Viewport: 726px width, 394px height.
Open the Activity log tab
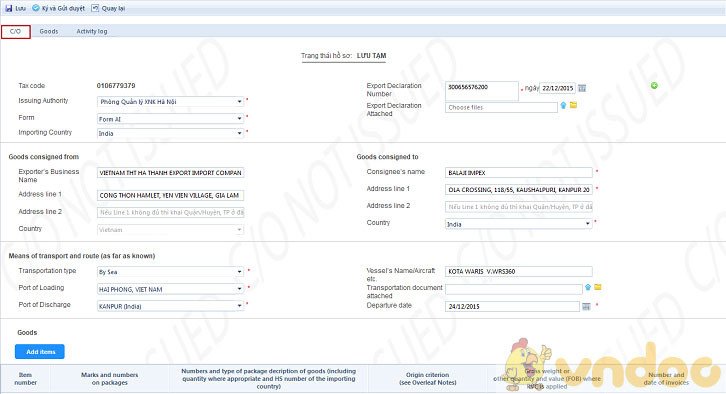tap(92, 31)
